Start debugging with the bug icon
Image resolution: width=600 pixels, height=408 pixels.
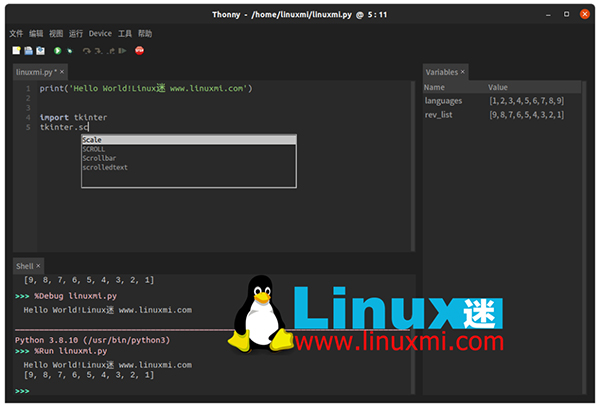point(70,51)
